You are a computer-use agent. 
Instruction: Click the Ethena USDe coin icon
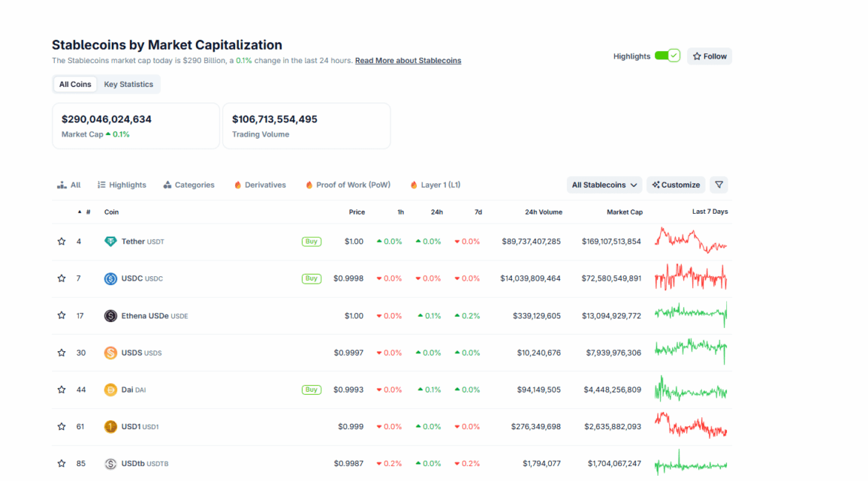tap(111, 315)
